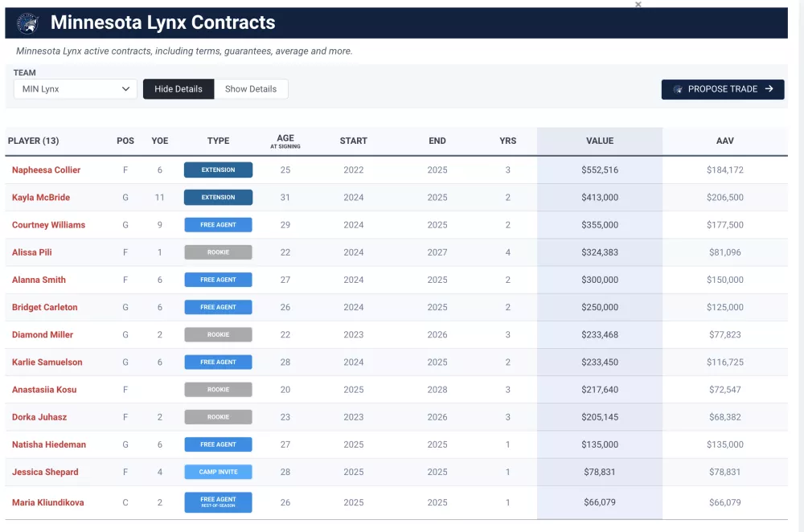This screenshot has height=532, width=804.
Task: Open Dorka Juhasz's player link
Action: tap(39, 417)
